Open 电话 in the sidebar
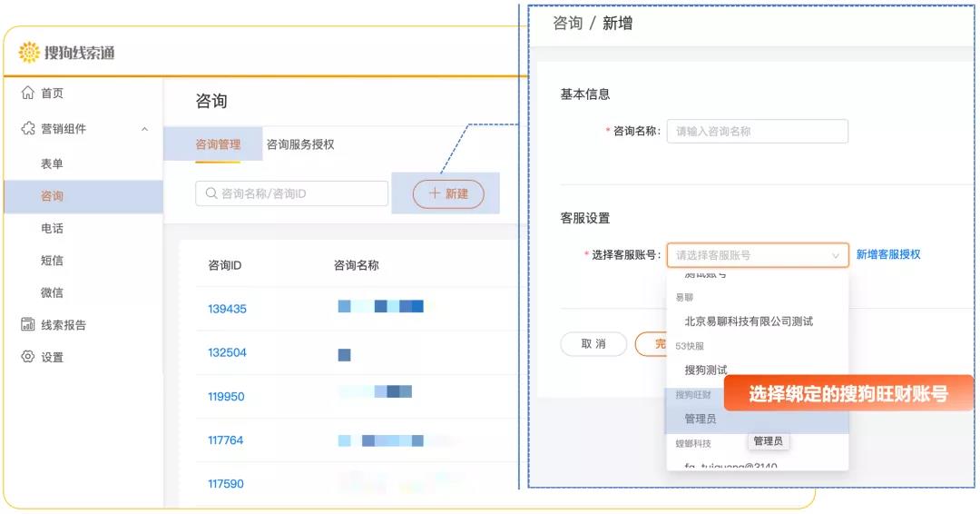 click(52, 228)
